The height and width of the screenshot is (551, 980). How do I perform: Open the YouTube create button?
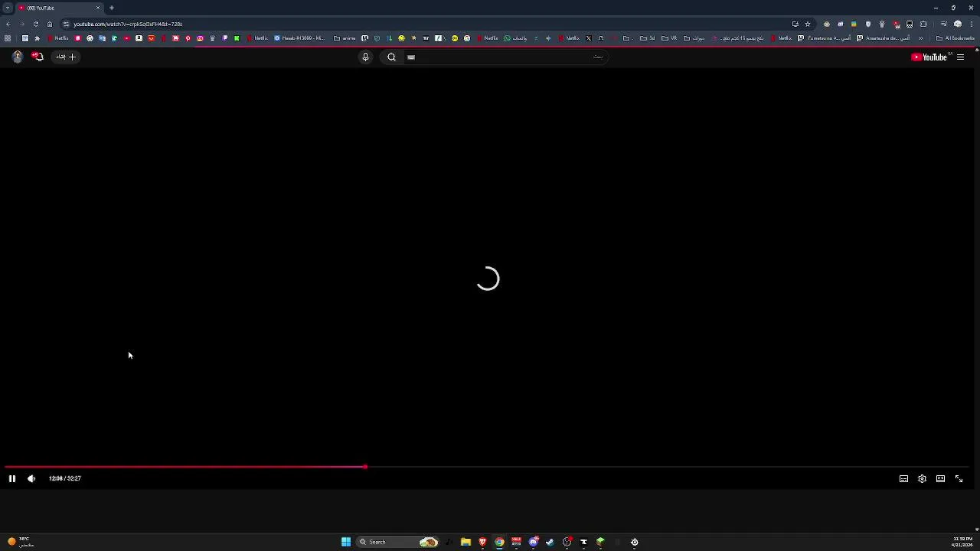[66, 57]
